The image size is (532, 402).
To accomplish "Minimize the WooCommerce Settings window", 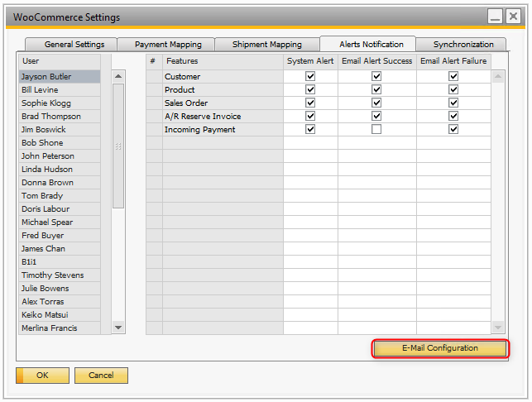I will [x=496, y=16].
